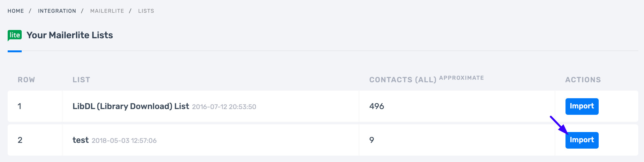Click the List column header
Image resolution: width=644 pixels, height=162 pixels.
[81, 80]
